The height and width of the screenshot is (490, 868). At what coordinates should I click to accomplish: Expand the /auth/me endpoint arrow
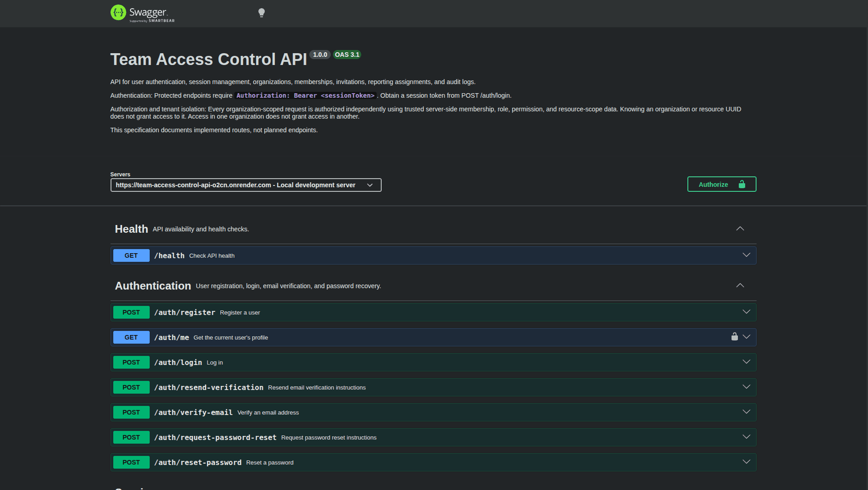[x=747, y=337]
